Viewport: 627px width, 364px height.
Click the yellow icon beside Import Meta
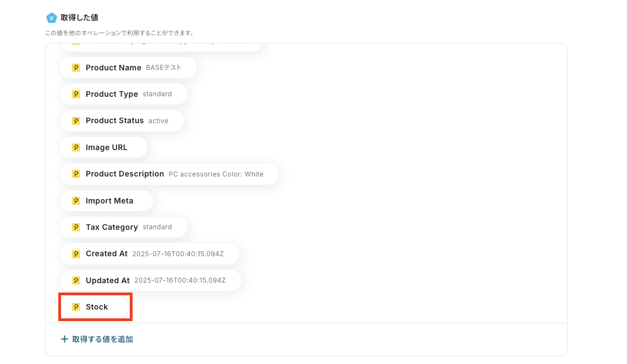76,201
